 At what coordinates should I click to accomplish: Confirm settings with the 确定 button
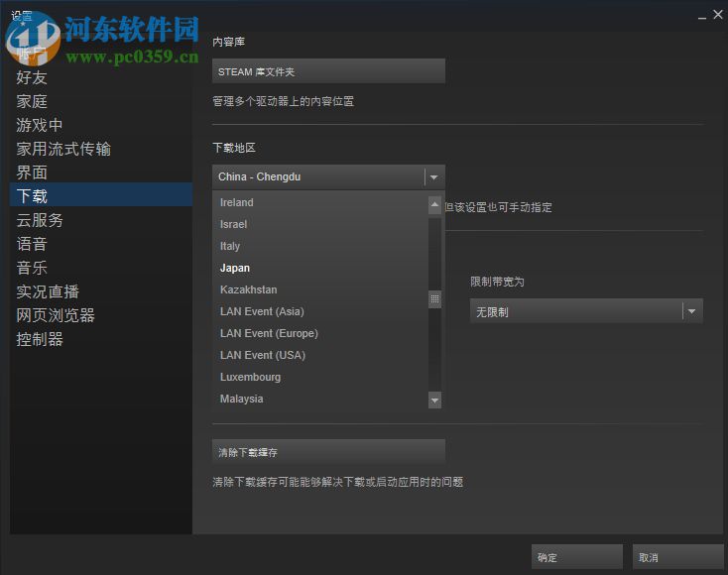coord(576,557)
